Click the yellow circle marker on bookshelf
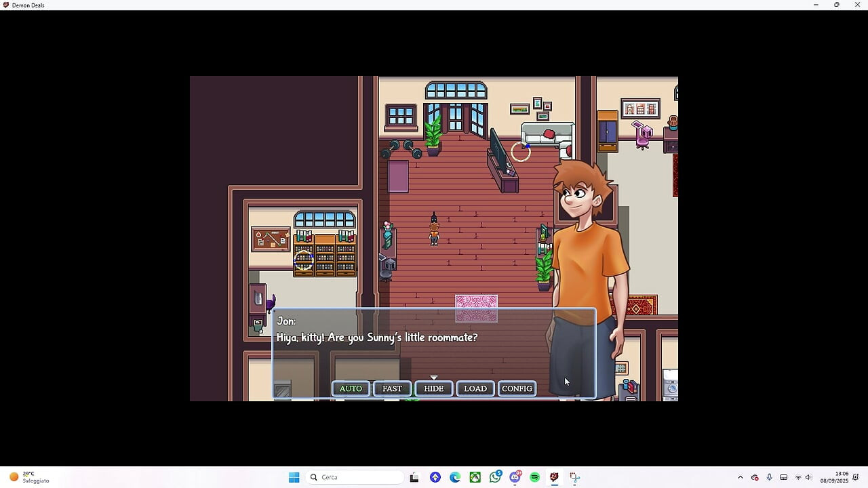This screenshot has width=868, height=488. [x=304, y=260]
